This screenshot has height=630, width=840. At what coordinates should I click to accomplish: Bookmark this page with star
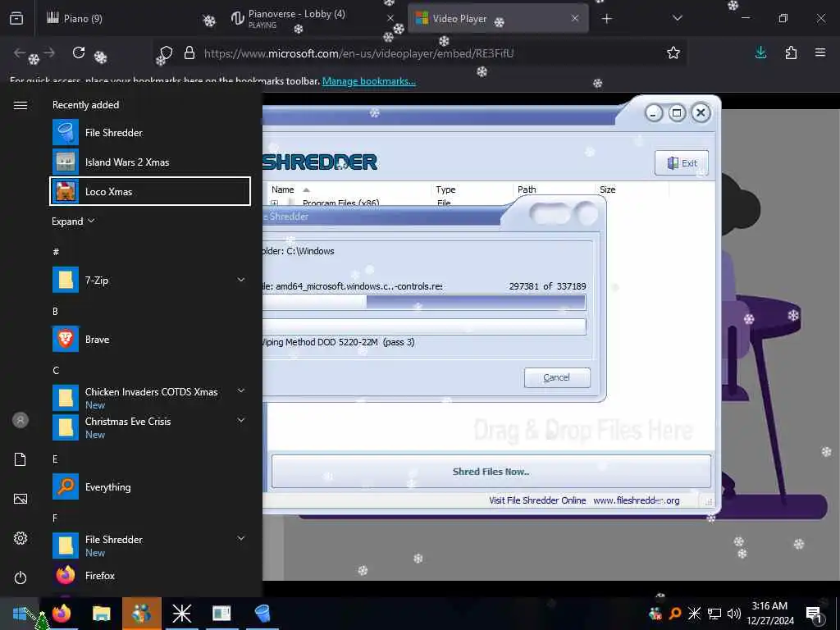673,52
